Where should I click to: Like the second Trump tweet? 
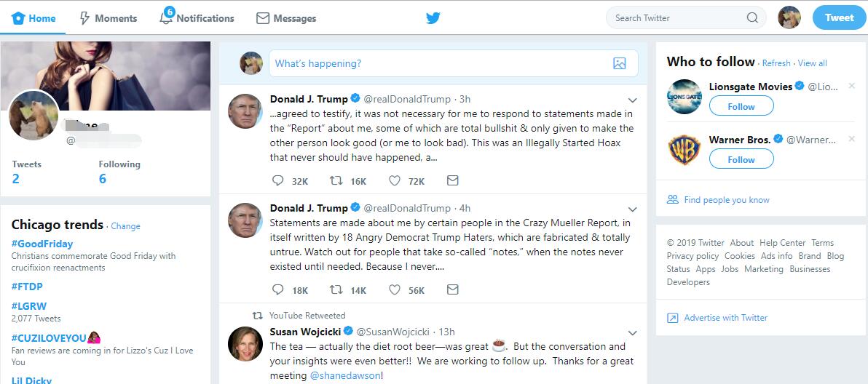point(395,289)
